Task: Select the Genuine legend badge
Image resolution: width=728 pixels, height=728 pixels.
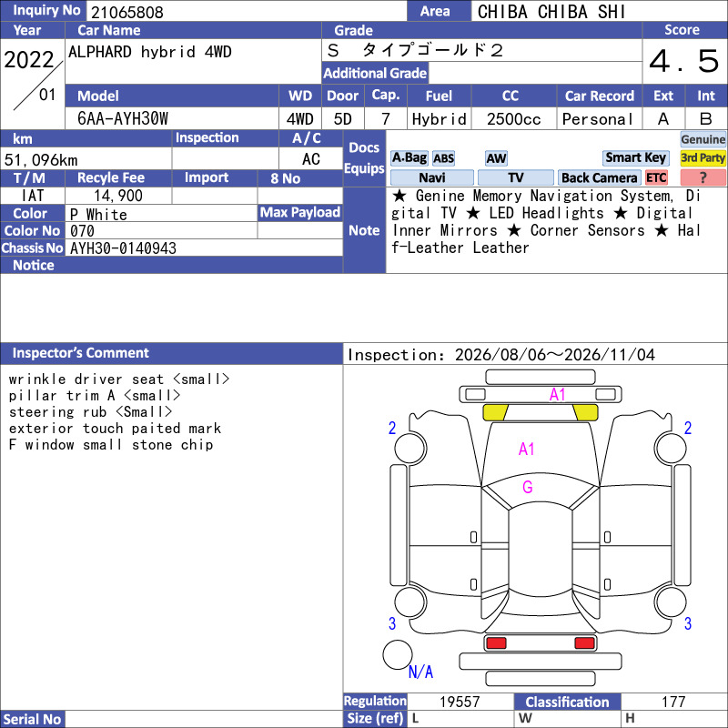Action: point(703,139)
